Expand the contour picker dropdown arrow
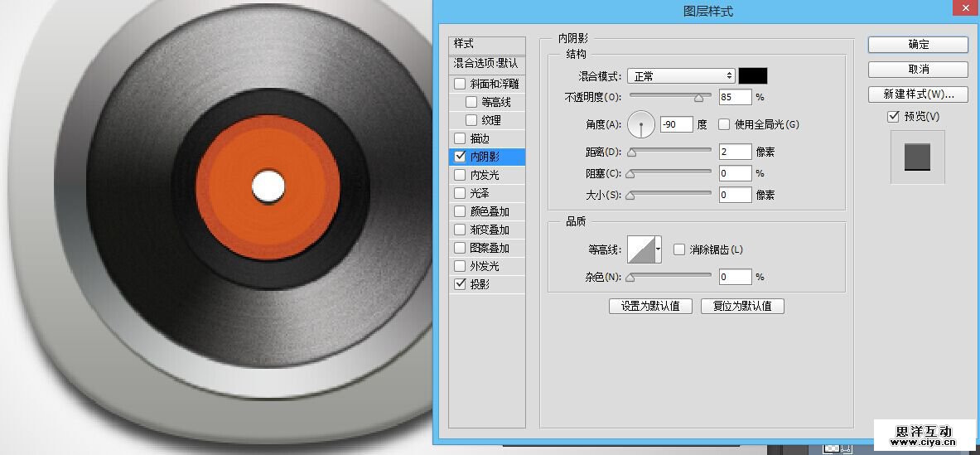The width and height of the screenshot is (980, 455). click(x=659, y=249)
